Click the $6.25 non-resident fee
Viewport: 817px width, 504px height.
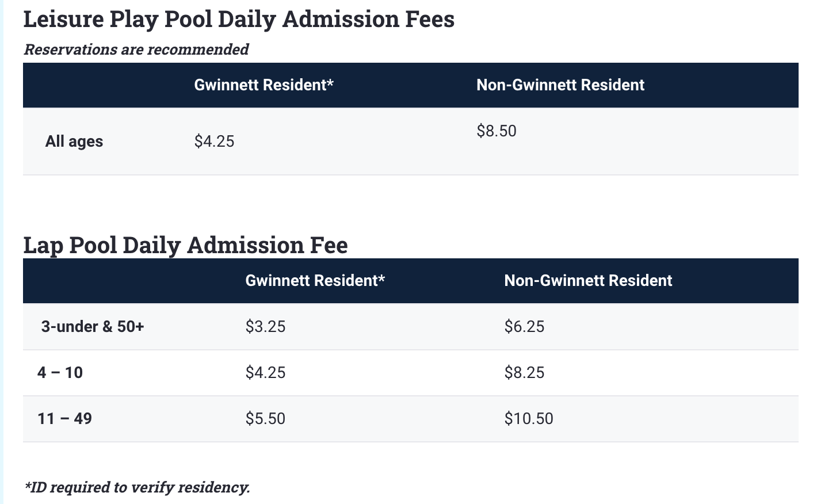[x=524, y=327]
